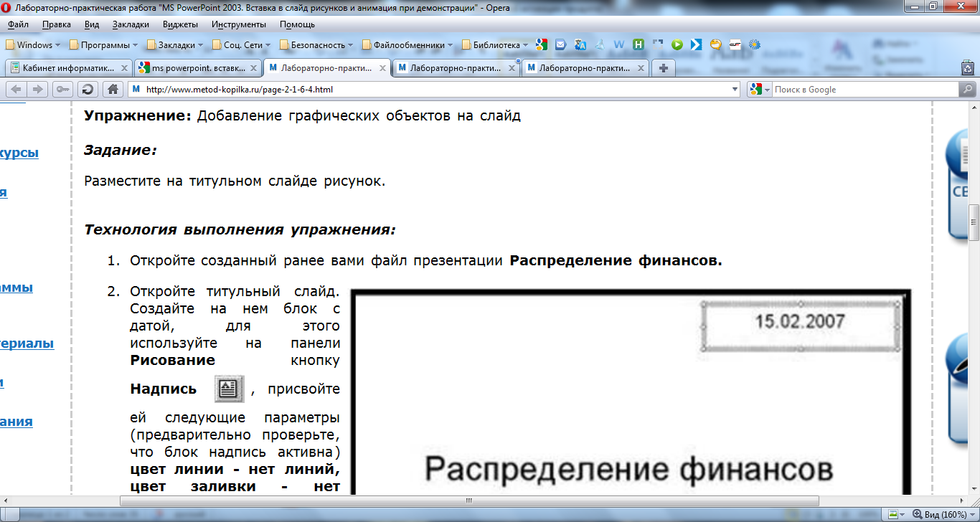Open the Вид menu
The height and width of the screenshot is (522, 980).
click(x=92, y=24)
